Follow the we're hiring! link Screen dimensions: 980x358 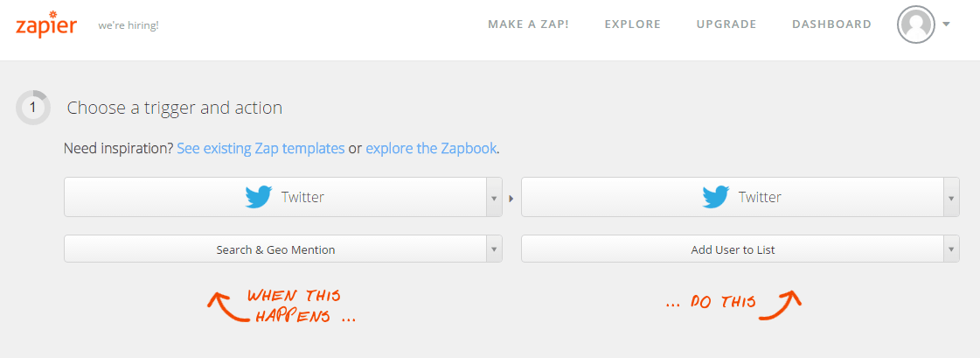click(x=129, y=25)
